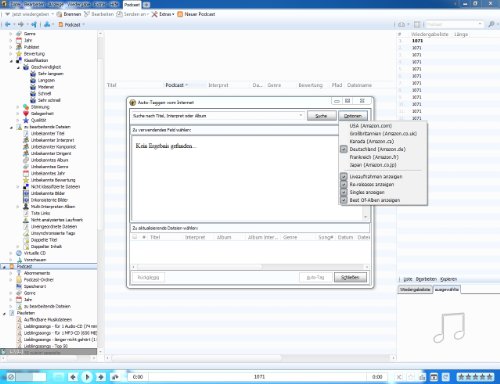The image size is (500, 384).
Task: Open the Bearbeiten menu in menu bar
Action: click(x=34, y=4)
